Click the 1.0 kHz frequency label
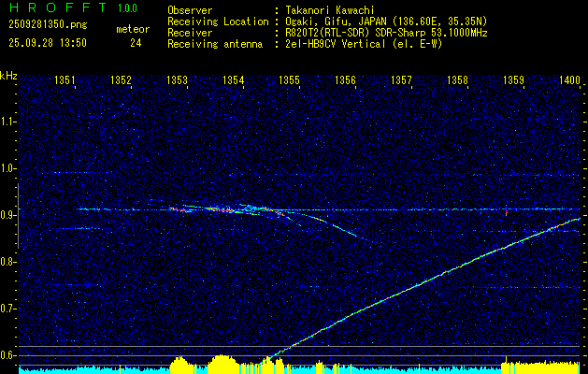Viewport: 588px width, 374px height. pos(7,168)
